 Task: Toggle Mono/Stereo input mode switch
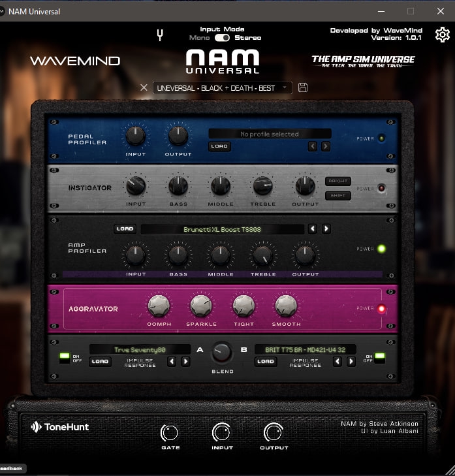pos(222,38)
